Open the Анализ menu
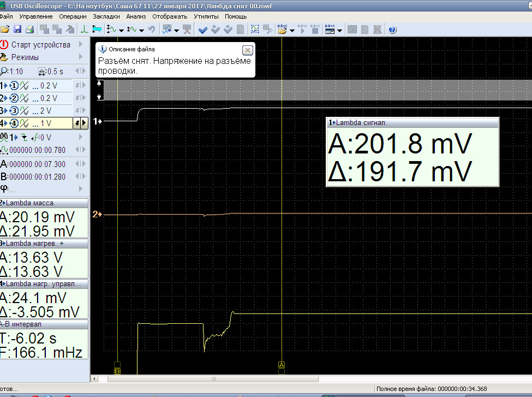The width and height of the screenshot is (532, 397). click(x=136, y=16)
